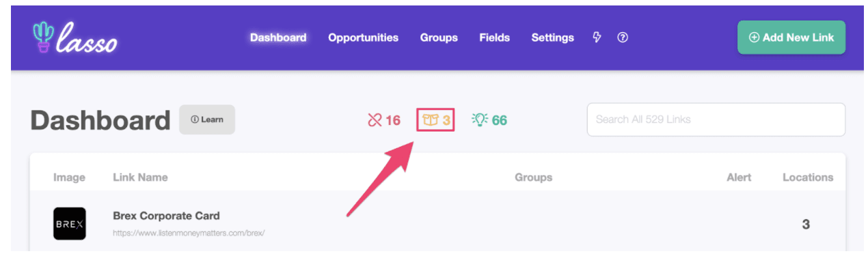Open the lightning bolt icon in navbar
This screenshot has height=258, width=868.
tap(597, 38)
